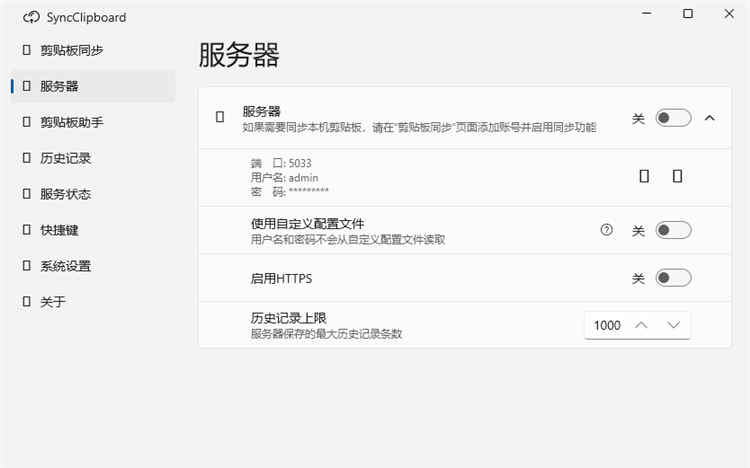Collapse the 服务器 card with the chevron
Image resolution: width=750 pixels, height=468 pixels.
[710, 118]
